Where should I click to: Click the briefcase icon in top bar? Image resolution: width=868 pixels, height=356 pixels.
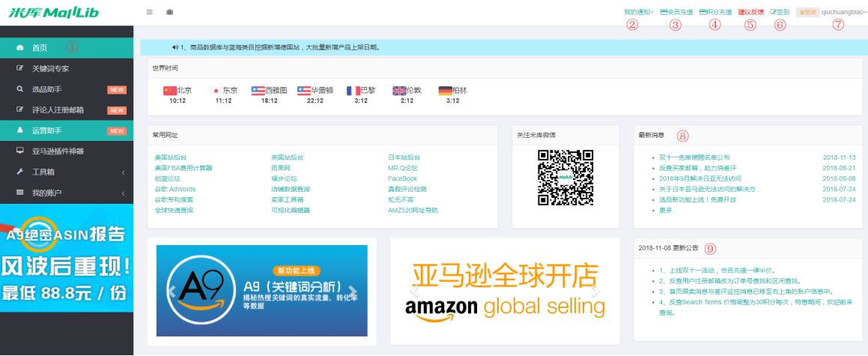[169, 12]
